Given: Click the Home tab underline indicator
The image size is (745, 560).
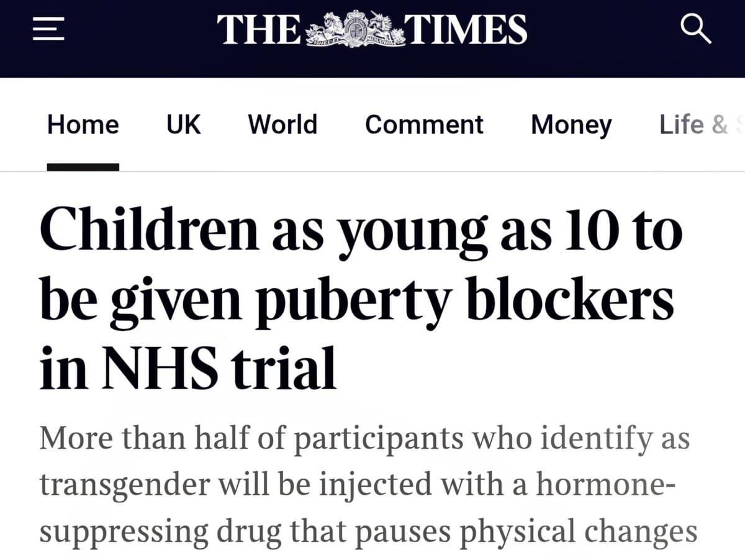Looking at the screenshot, I should 83,165.
